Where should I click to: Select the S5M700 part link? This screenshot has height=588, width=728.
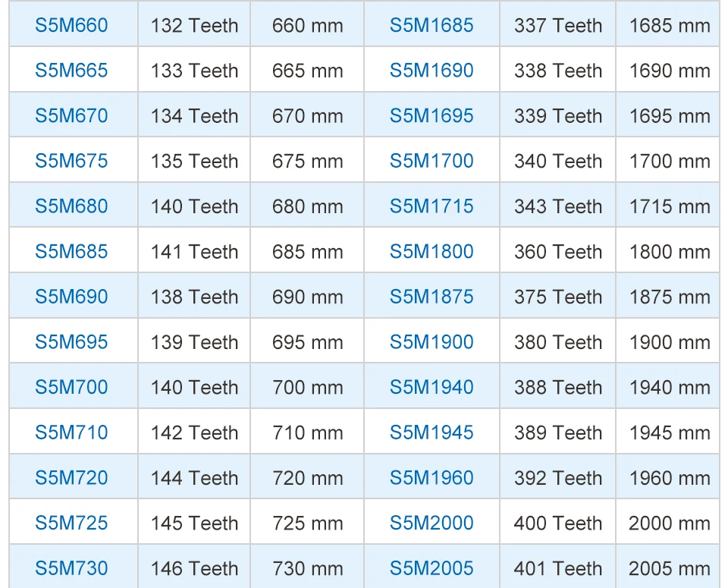pyautogui.click(x=71, y=387)
